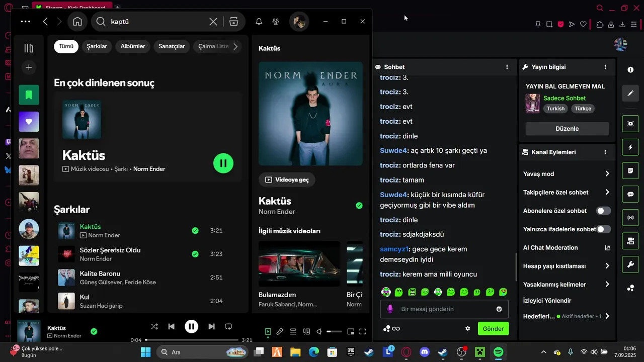Enable shuffle in Spotify player
Viewport: 644px width, 362px height.
coord(154,326)
